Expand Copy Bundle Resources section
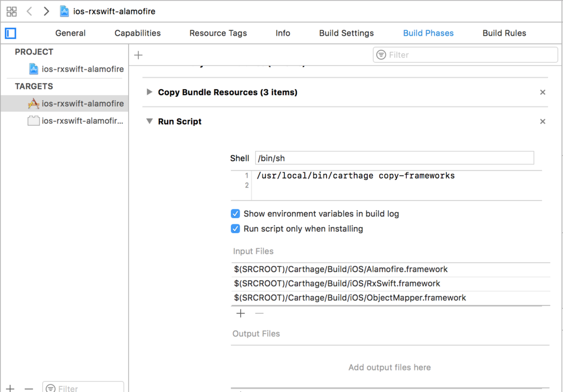Screen dimensions: 563x392 point(150,92)
